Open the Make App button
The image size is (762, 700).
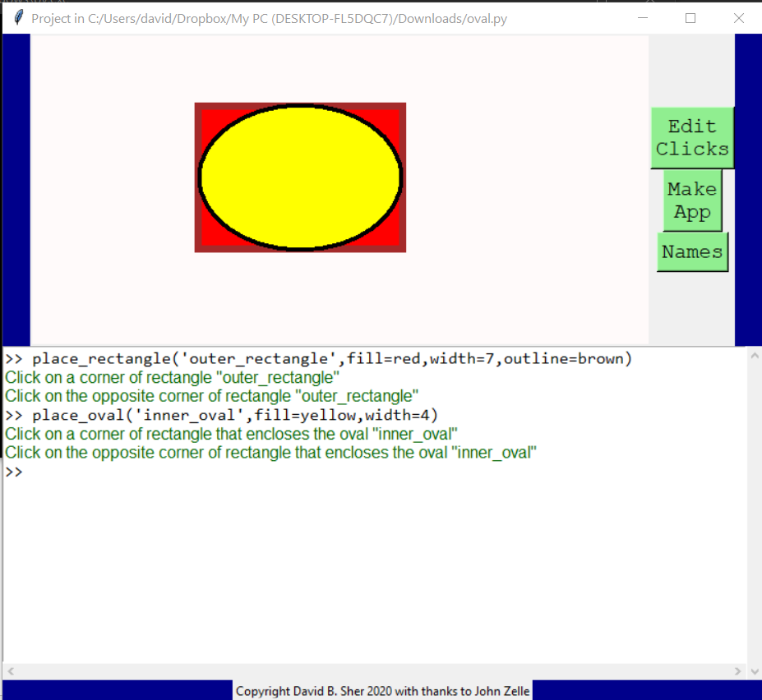[x=692, y=200]
